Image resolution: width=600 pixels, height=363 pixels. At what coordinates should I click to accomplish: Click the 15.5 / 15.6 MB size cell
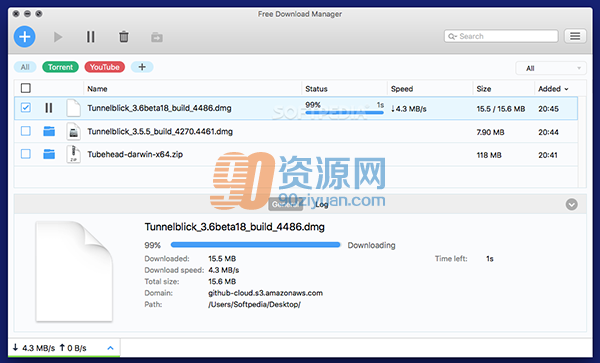click(501, 109)
